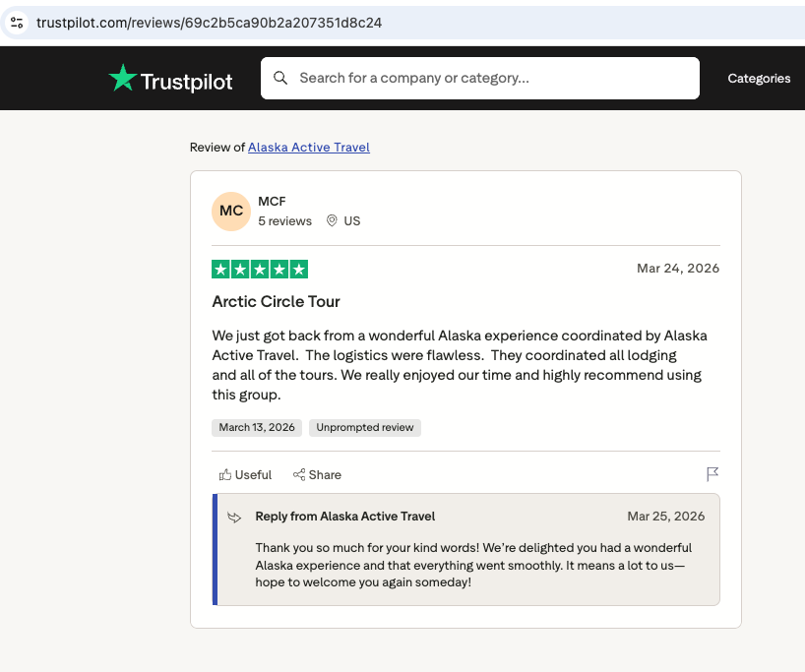
Task: Click the reply date Mar 25, 2026
Action: click(x=666, y=517)
